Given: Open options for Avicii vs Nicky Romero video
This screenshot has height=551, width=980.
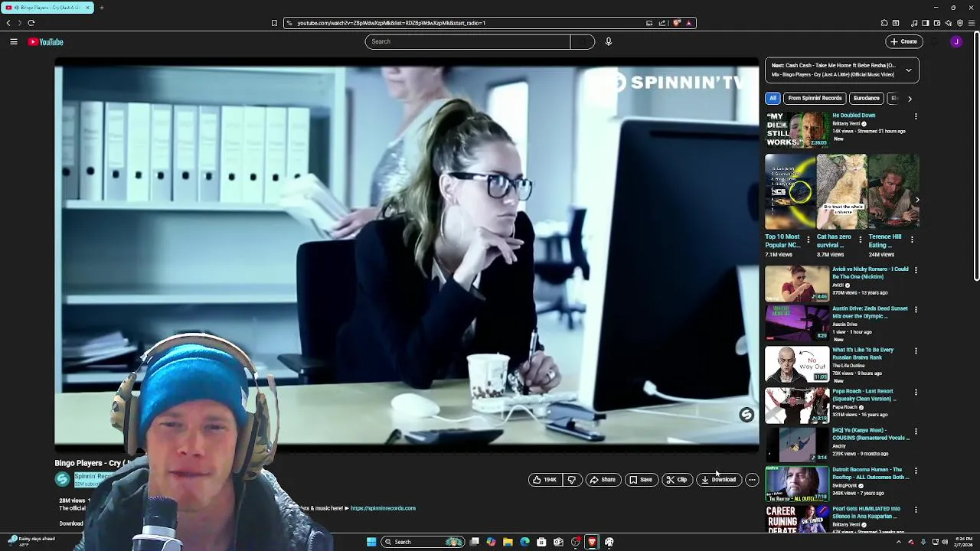Looking at the screenshot, I should 916,270.
